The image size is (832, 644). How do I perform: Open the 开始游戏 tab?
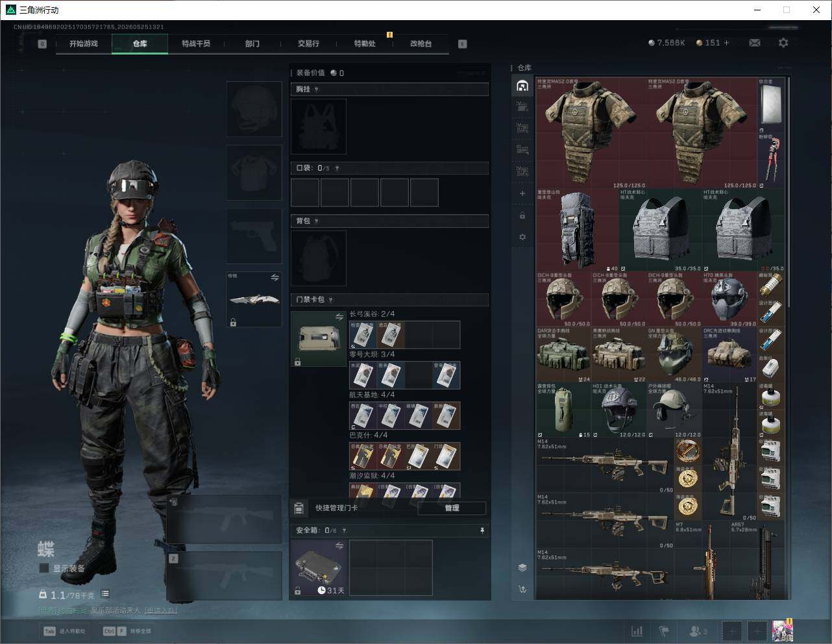(x=84, y=43)
